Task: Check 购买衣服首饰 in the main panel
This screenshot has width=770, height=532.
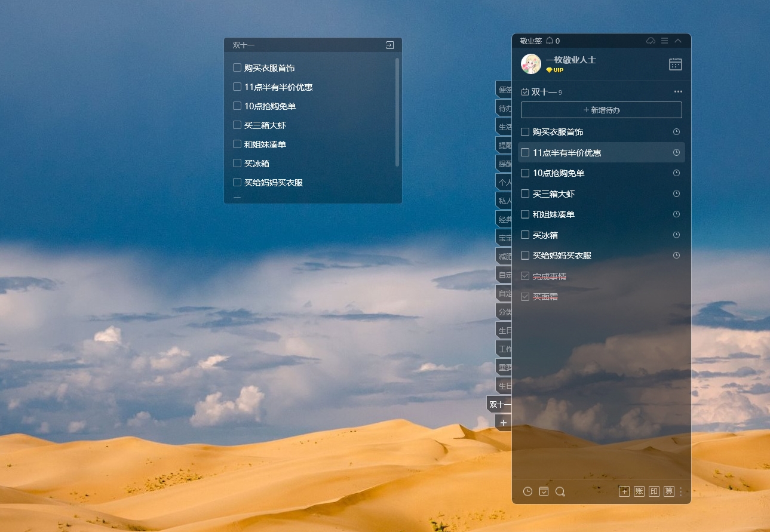Action: coord(525,132)
